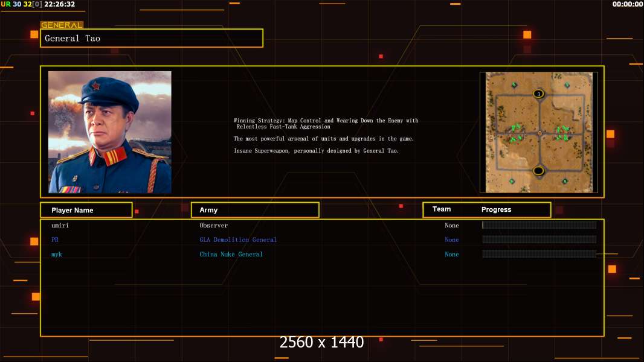Click the bottom-right green supply marker on minimap
This screenshot has height=362, width=644.
(x=565, y=181)
